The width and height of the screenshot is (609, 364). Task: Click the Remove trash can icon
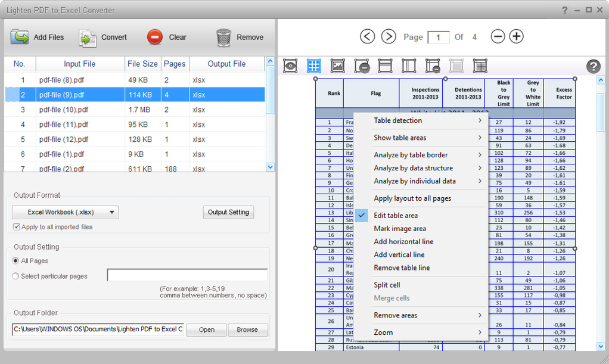[223, 38]
